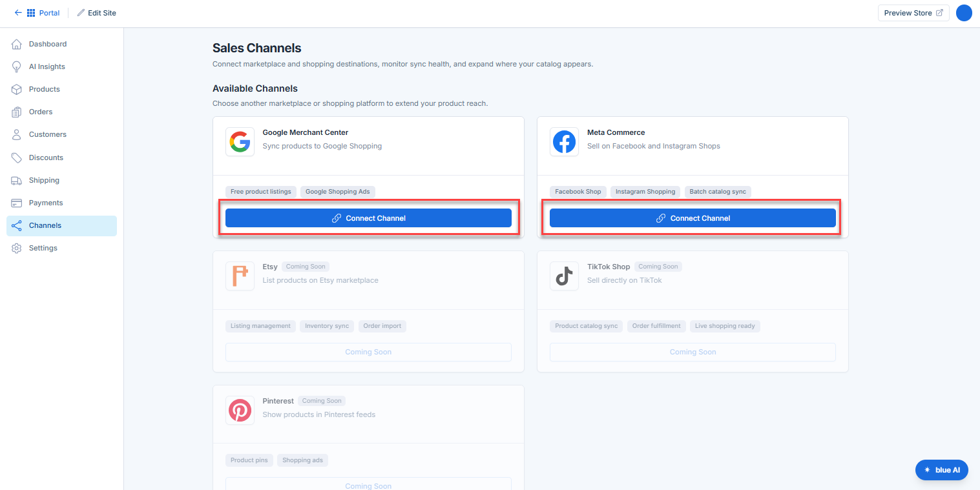Click the Live shopping ready tag

pos(725,326)
